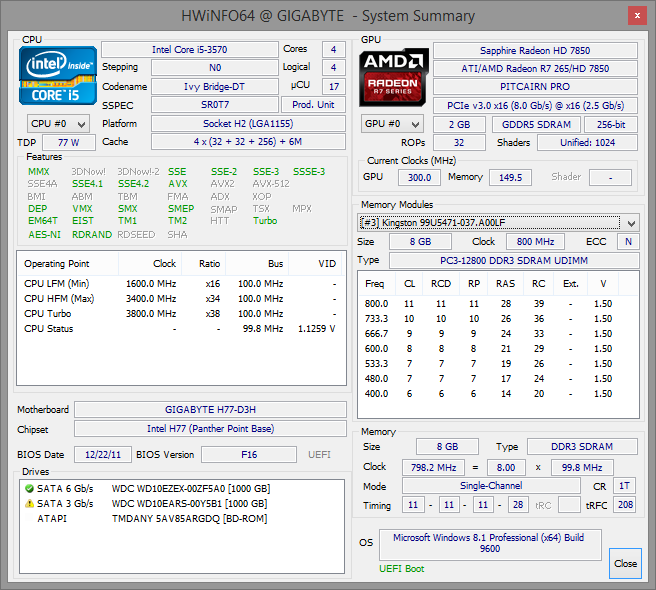Click the PITCAIRN PRO GPU codename field
The image size is (656, 590).
(535, 87)
